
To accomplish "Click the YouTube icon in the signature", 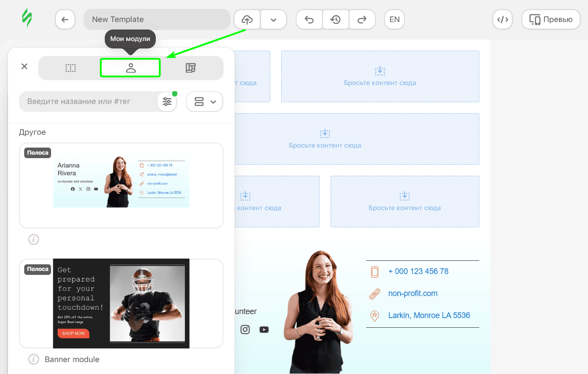I will (264, 330).
